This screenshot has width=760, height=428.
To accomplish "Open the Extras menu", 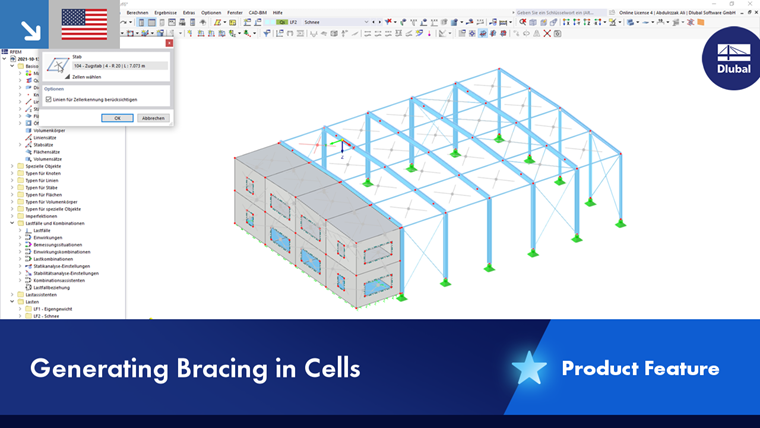I will [x=189, y=13].
